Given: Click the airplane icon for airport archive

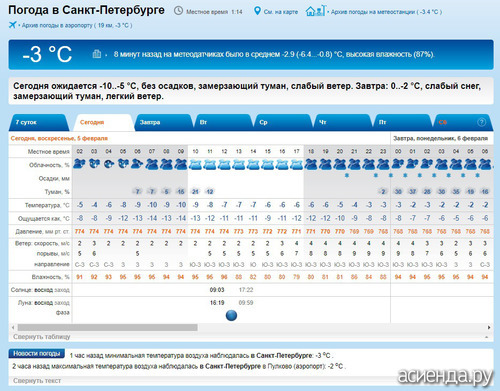Looking at the screenshot, I should click(12, 25).
